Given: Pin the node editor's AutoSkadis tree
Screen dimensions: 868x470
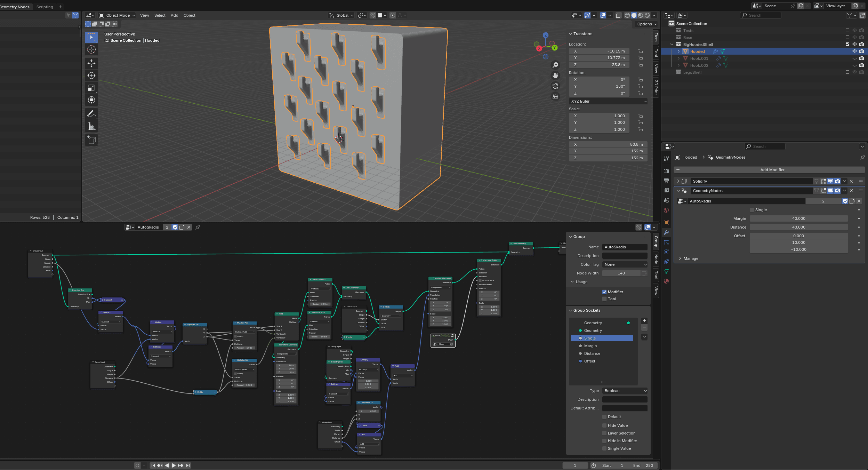Looking at the screenshot, I should [198, 227].
